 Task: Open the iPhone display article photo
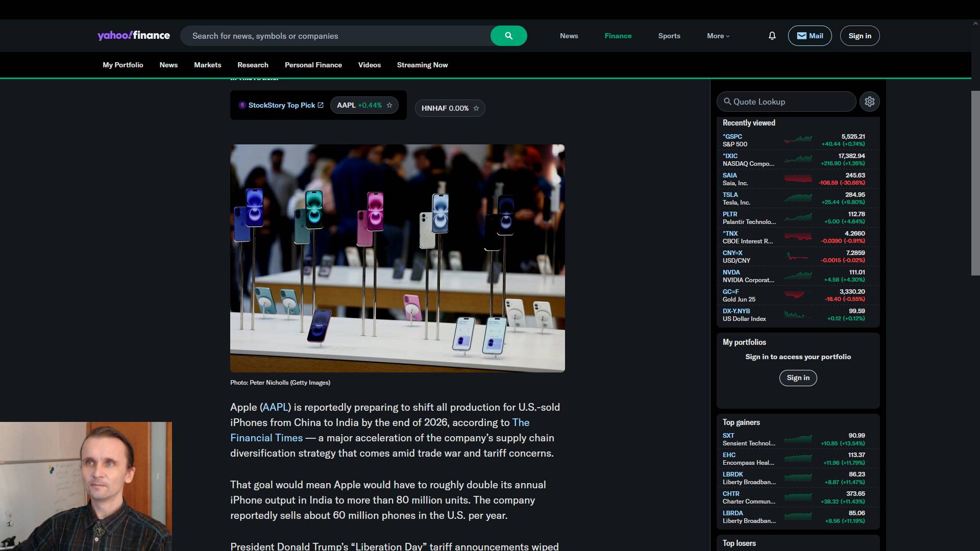click(x=397, y=258)
